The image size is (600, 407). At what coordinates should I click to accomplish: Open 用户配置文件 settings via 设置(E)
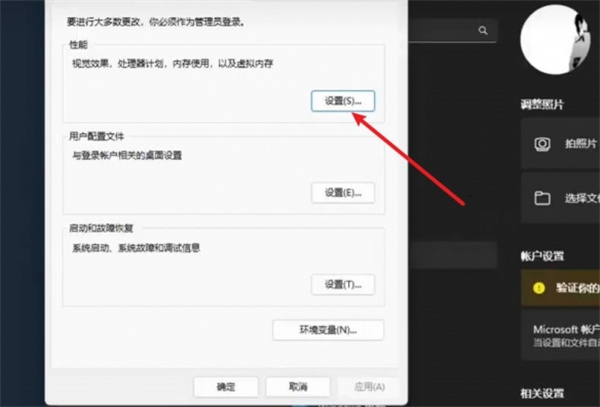point(342,192)
